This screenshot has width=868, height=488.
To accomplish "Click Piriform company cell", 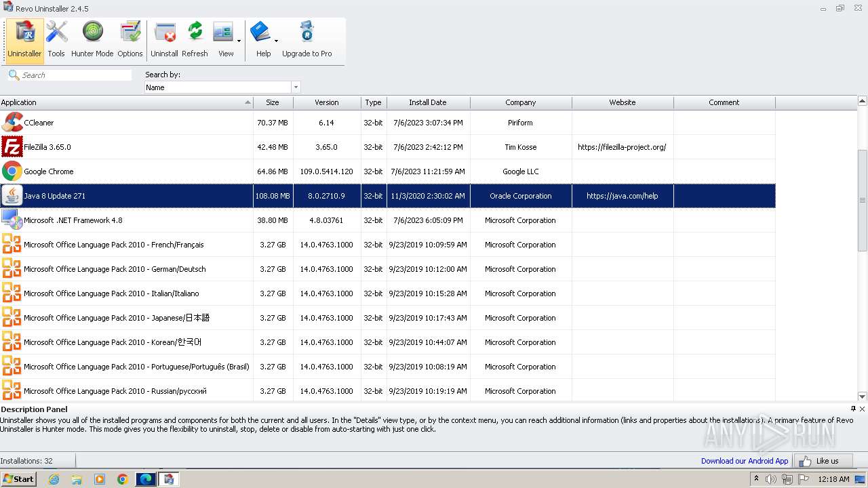I will point(520,123).
